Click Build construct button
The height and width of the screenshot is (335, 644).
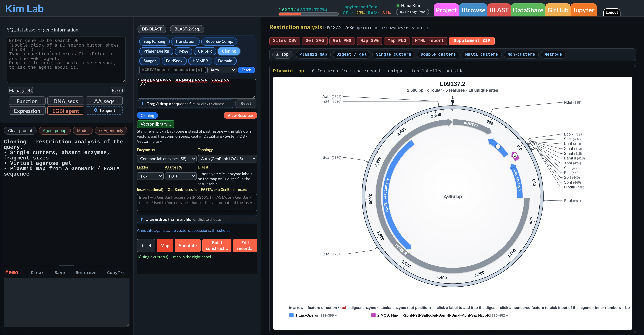pos(217,246)
